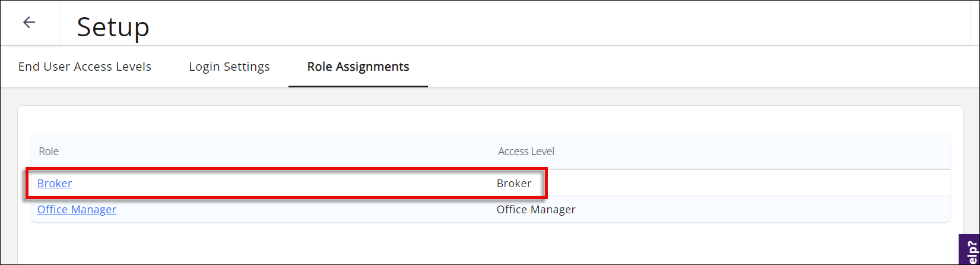Click the Setup page title
This screenshot has height=265, width=980.
pos(113,27)
